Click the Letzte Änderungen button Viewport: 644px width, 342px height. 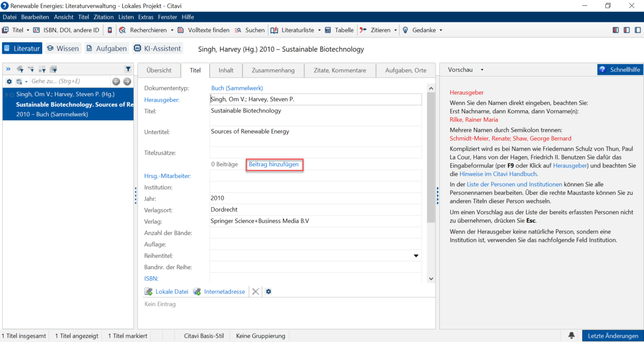point(613,335)
